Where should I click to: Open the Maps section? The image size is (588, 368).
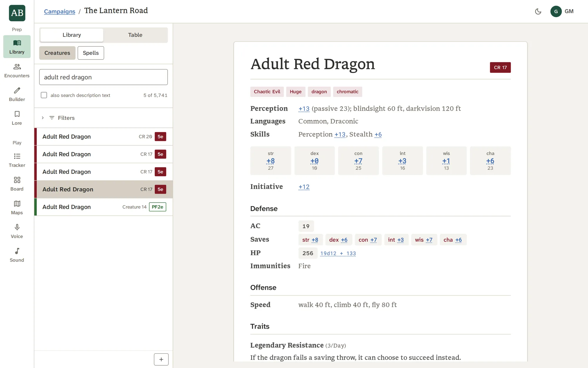(x=17, y=208)
